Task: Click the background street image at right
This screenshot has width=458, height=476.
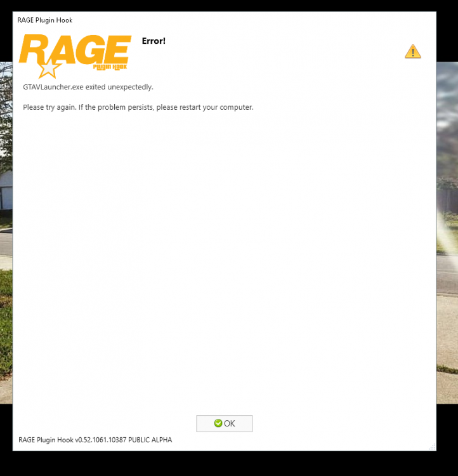Action: click(x=447, y=232)
